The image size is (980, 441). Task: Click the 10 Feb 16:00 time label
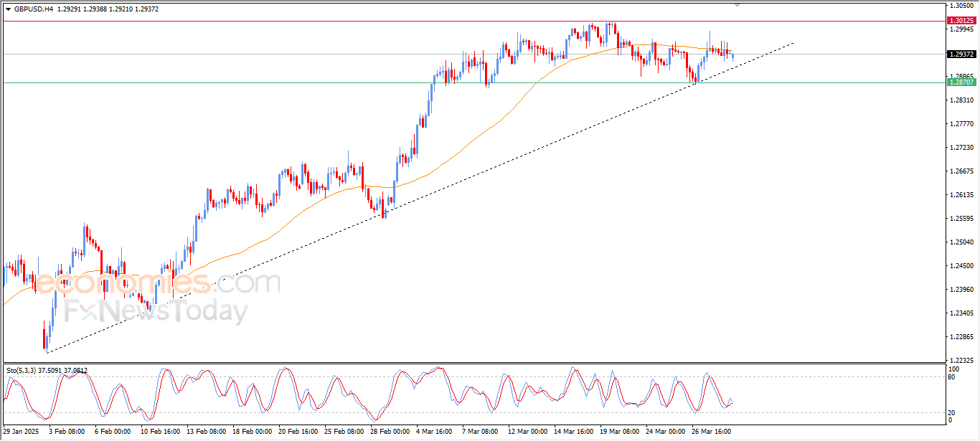(160, 432)
